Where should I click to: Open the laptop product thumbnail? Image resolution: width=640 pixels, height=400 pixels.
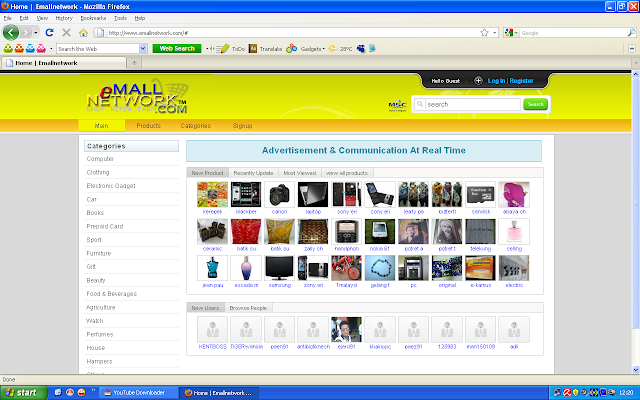tap(313, 195)
